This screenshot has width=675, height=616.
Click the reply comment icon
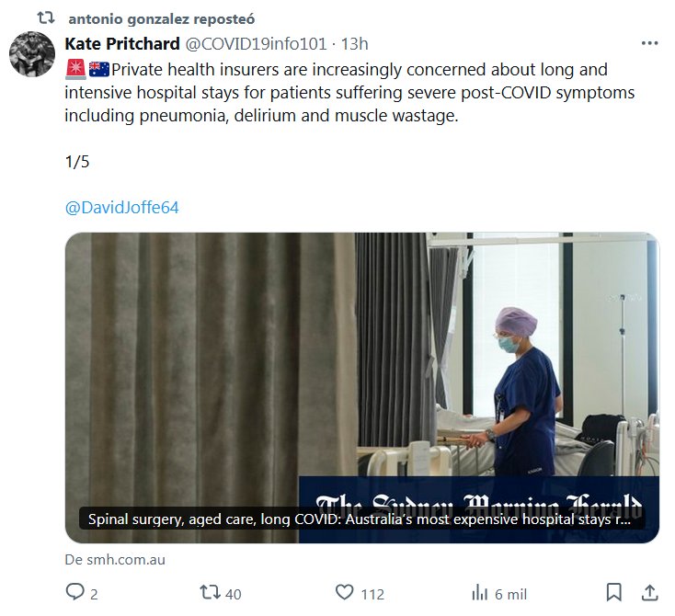point(75,593)
